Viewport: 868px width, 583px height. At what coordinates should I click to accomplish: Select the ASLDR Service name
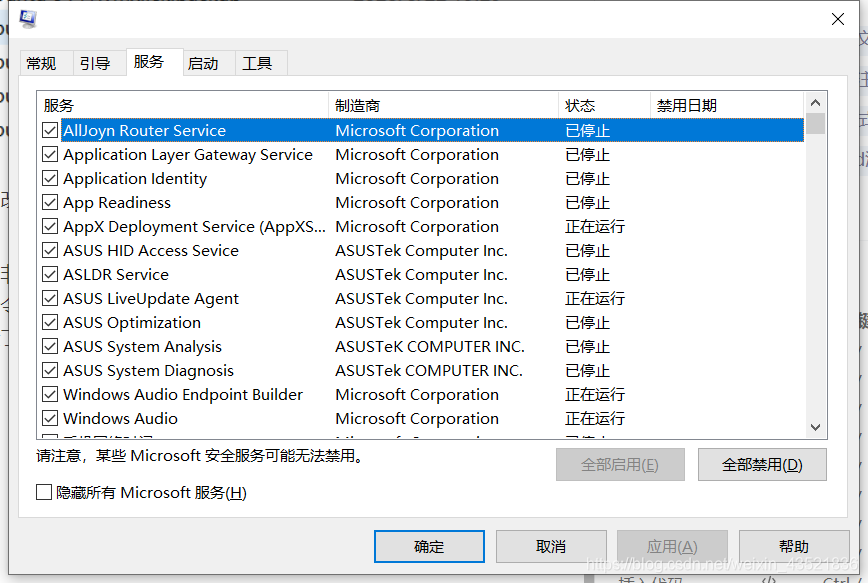(116, 275)
